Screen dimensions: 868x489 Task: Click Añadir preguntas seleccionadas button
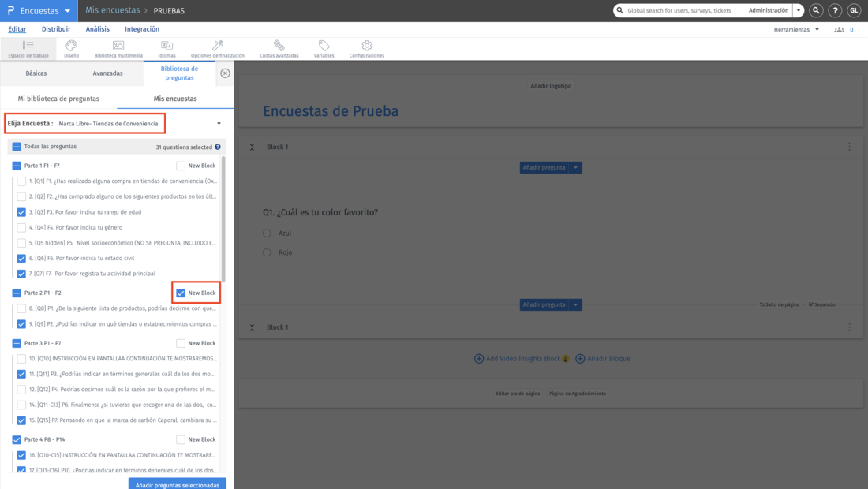click(x=177, y=484)
